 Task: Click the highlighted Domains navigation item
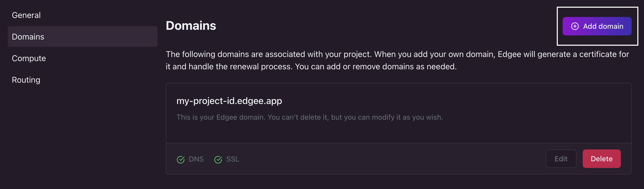[x=28, y=37]
